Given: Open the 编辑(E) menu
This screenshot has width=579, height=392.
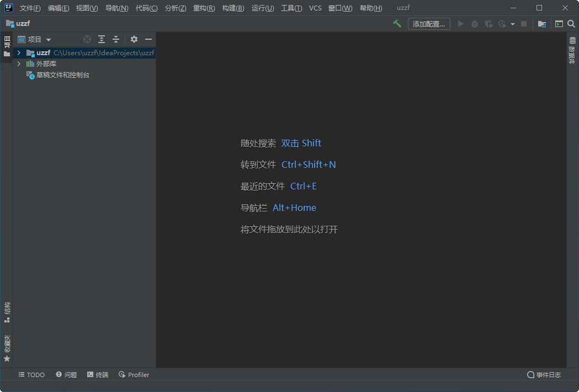Looking at the screenshot, I should [59, 8].
